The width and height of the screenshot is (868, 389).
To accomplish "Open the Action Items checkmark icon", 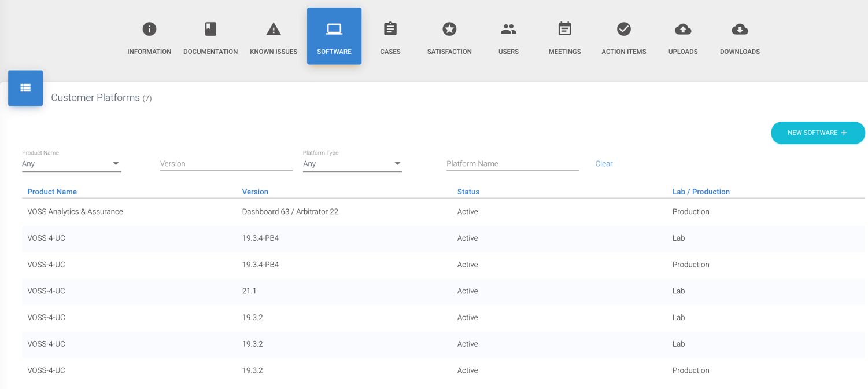I will [623, 28].
